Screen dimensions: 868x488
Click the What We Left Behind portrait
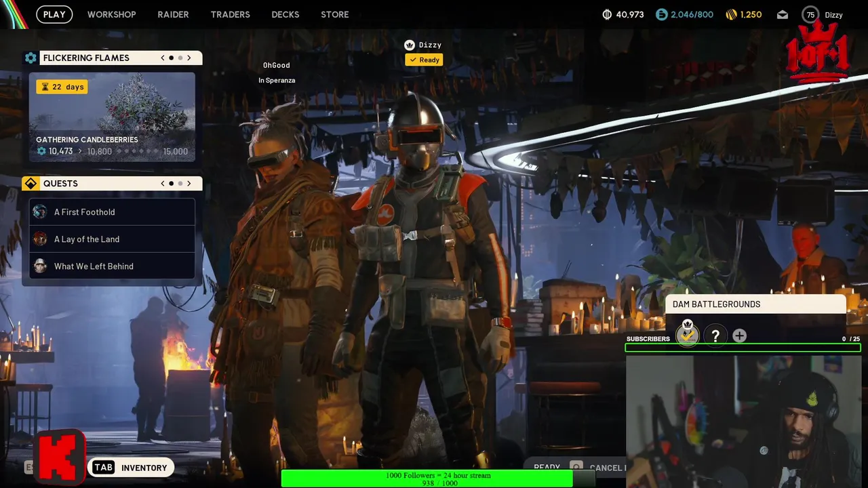click(x=40, y=266)
